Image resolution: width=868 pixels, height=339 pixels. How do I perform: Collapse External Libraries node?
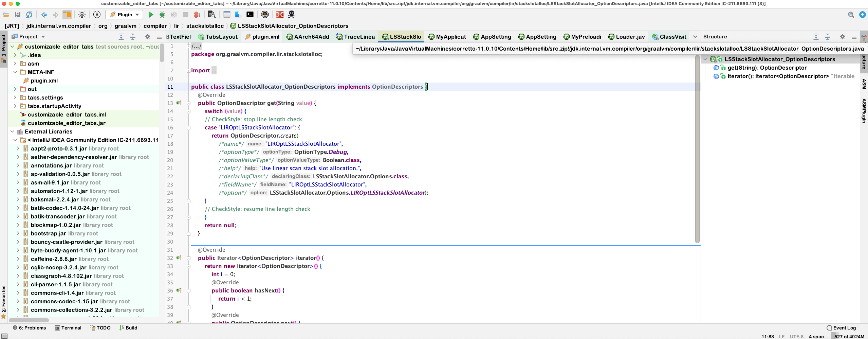(12, 131)
